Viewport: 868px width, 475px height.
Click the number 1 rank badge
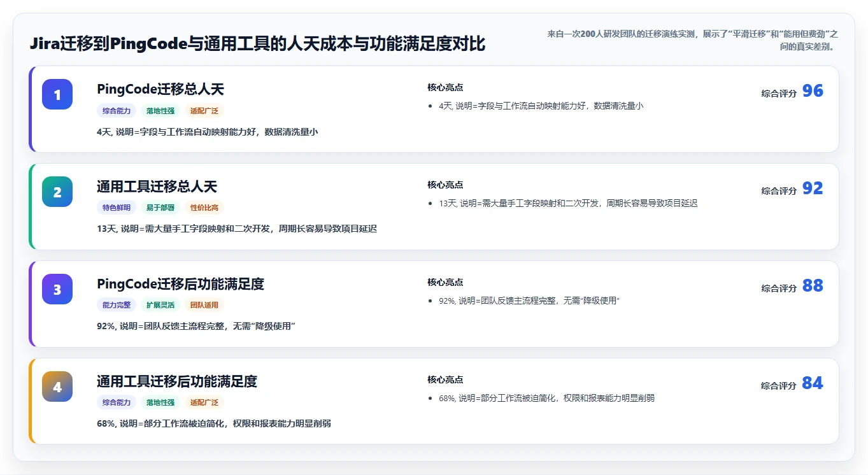click(x=57, y=94)
